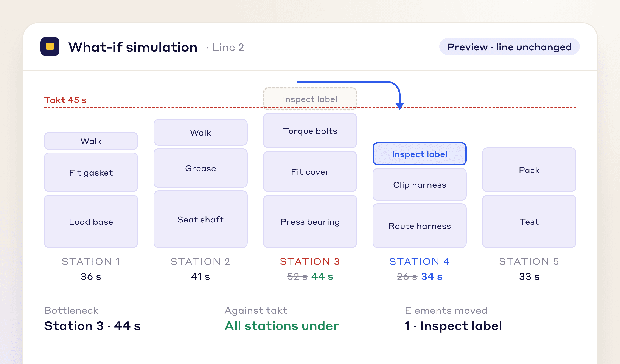The image size is (620, 364).
Task: Select the Fit cover block
Action: coord(310,171)
